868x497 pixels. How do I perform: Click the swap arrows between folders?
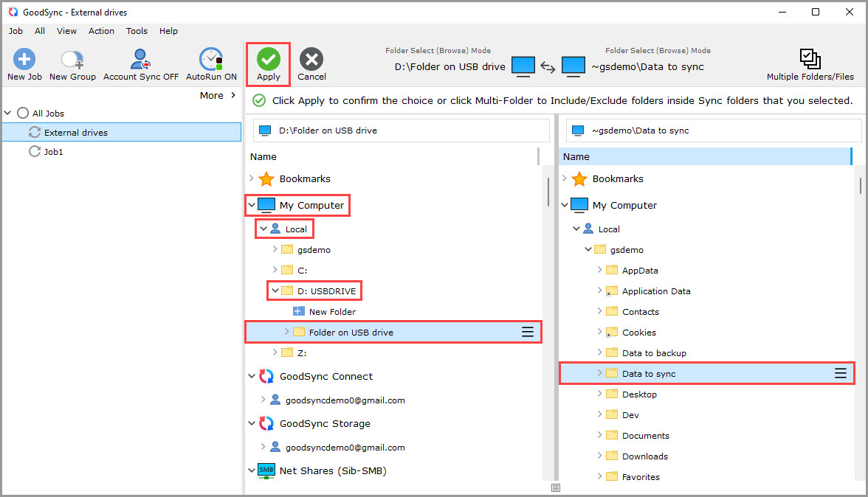pos(548,67)
